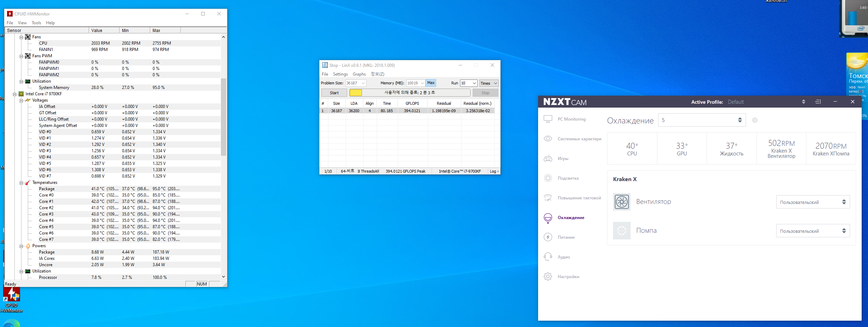Open Аудио headset section
The image size is (868, 327).
(557, 257)
